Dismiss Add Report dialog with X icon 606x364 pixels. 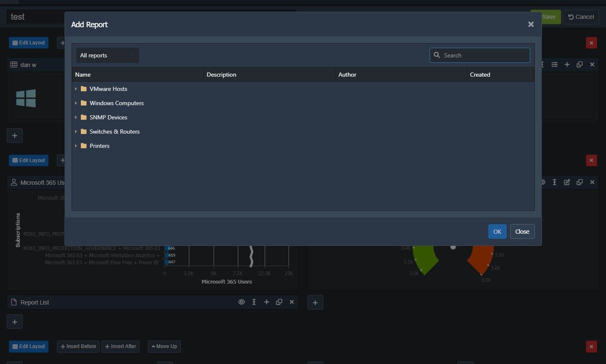tap(531, 24)
